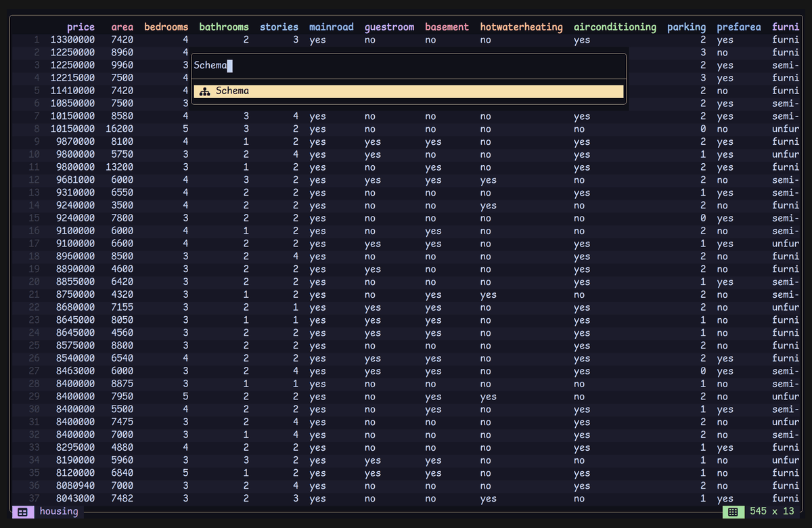Click the schema tree icon in results

click(205, 91)
